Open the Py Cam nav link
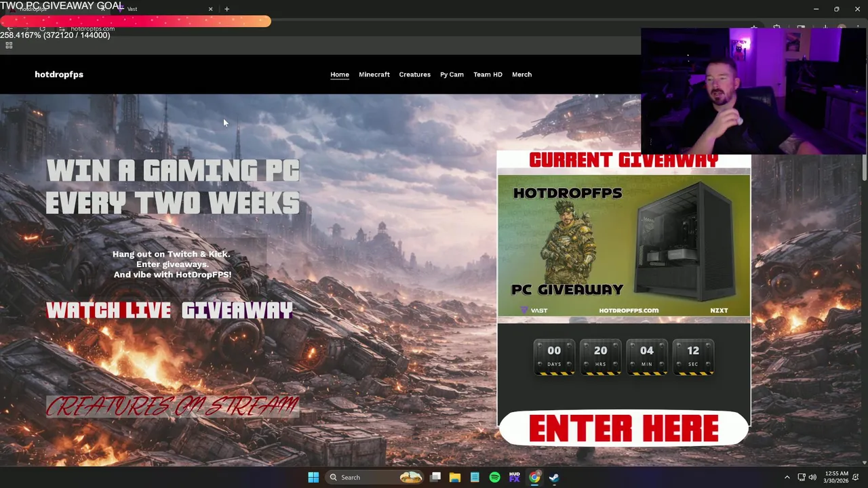Screen dimensions: 868x488 click(452, 75)
